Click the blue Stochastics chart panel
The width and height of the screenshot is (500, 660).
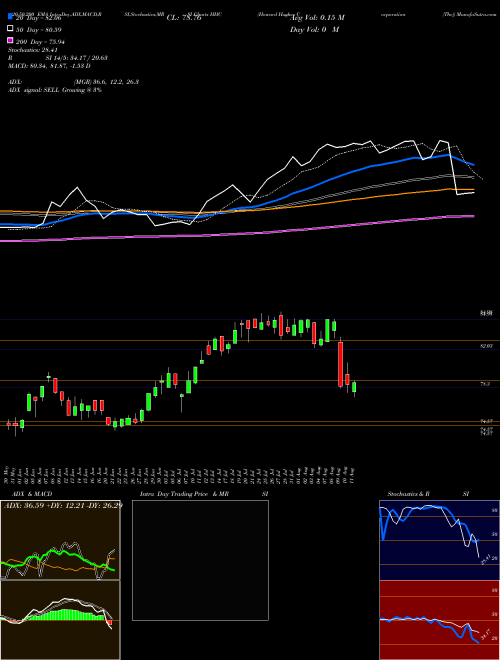(439, 540)
